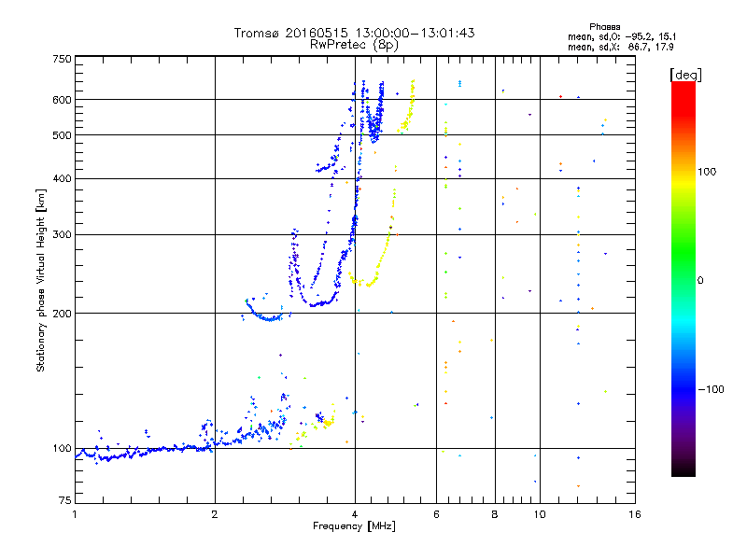This screenshot has width=747, height=560.
Task: Click the y-axis title 'Stationary phase Virtual Height [km]'
Action: pyautogui.click(x=40, y=280)
